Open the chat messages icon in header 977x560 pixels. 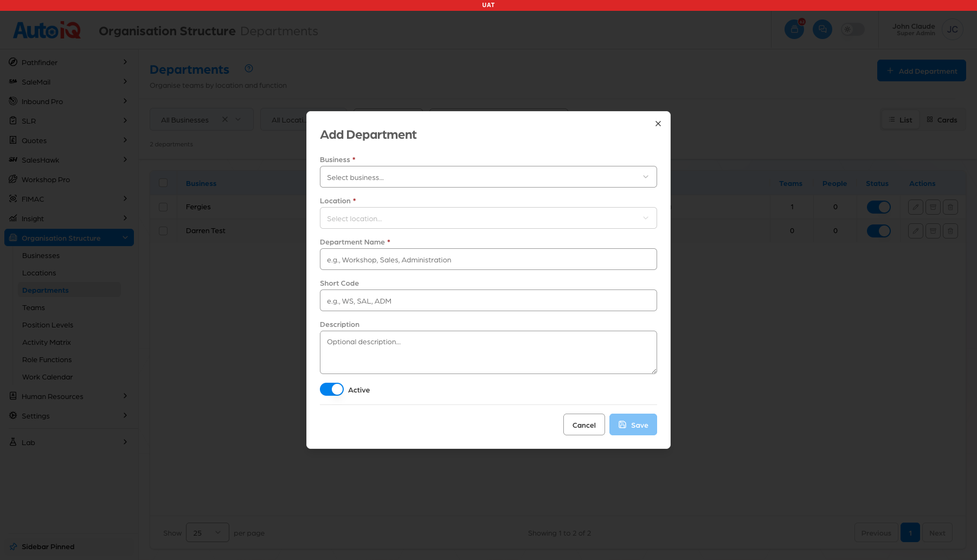pos(822,29)
